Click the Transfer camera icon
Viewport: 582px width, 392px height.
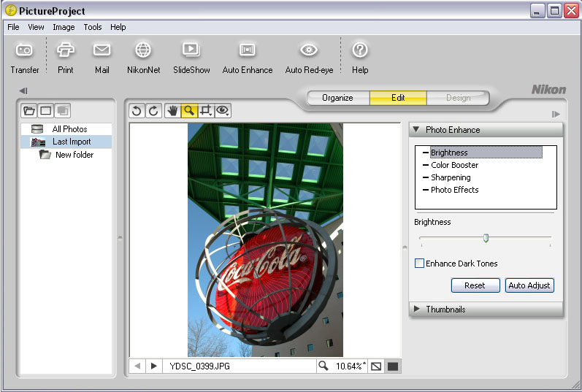point(25,50)
